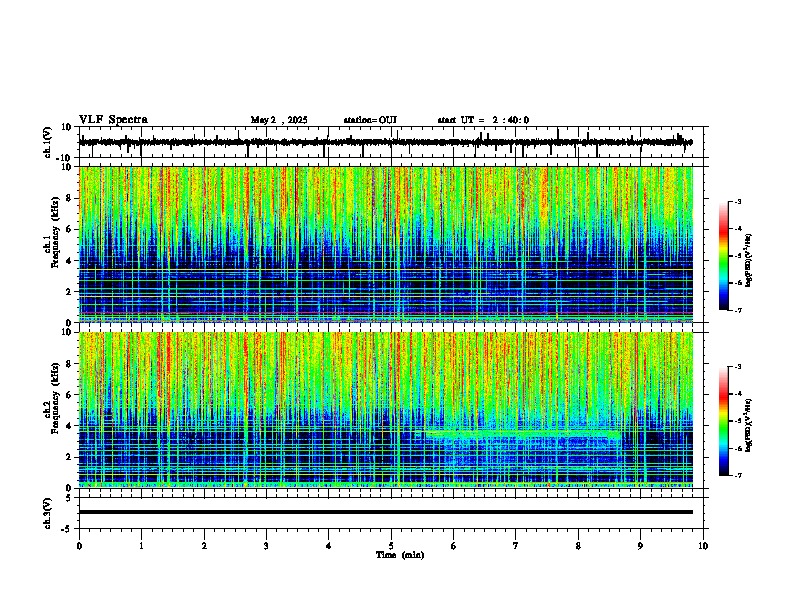
Task: Click the green emission band in ch.2 spectrogram
Action: pyautogui.click(x=523, y=433)
